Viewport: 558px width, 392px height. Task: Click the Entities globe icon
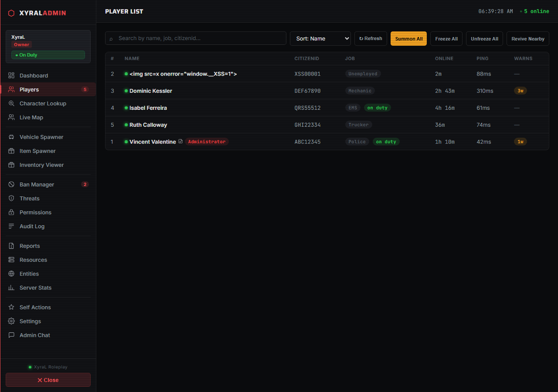click(11, 274)
